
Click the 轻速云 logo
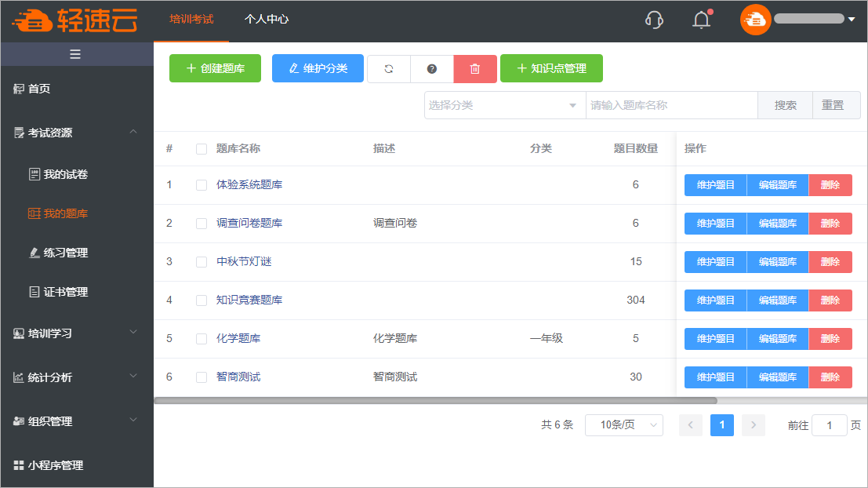coord(75,20)
